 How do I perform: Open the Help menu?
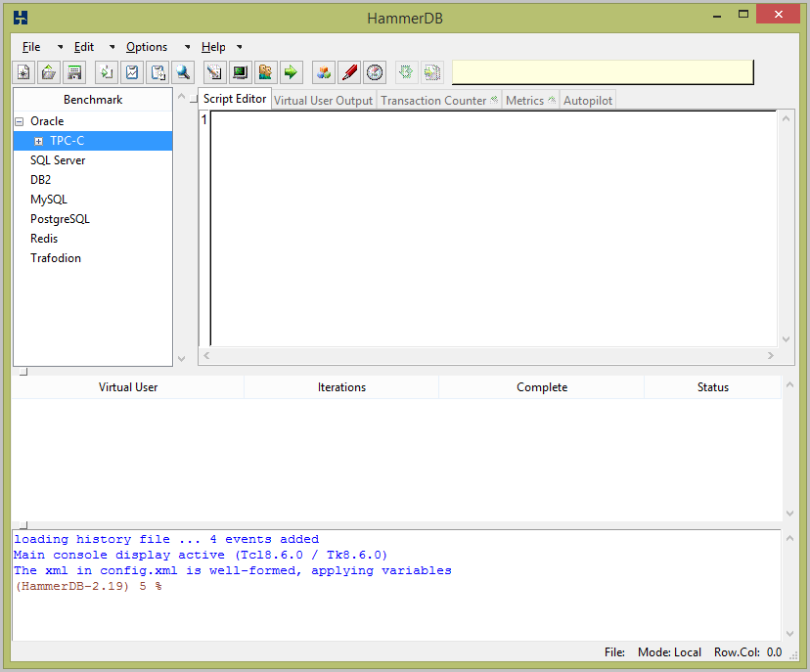(x=213, y=47)
